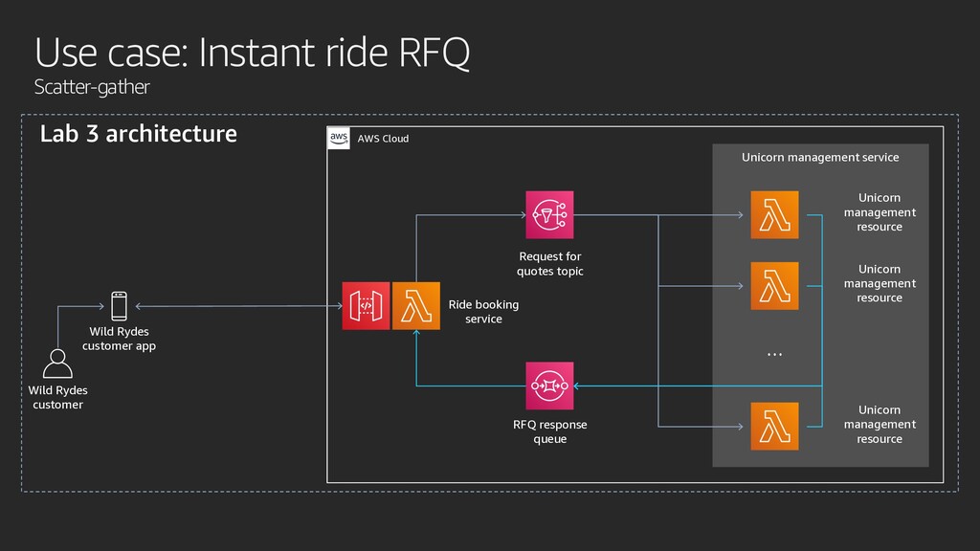Image resolution: width=980 pixels, height=551 pixels.
Task: Click the 'Ride booking service' label
Action: [483, 312]
